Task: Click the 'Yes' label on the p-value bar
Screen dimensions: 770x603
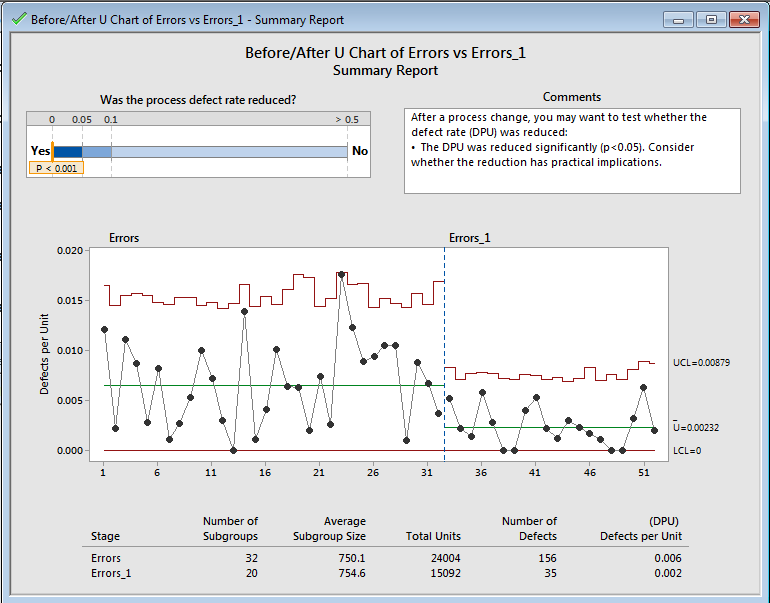Action: (40, 151)
